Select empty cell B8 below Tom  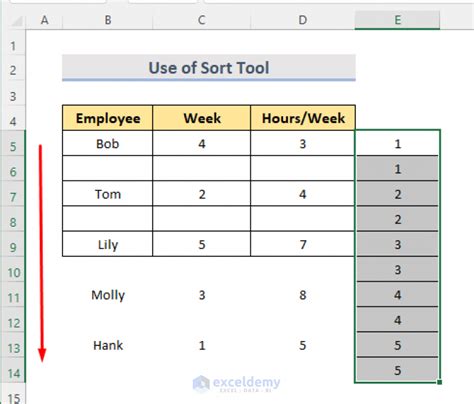(108, 219)
